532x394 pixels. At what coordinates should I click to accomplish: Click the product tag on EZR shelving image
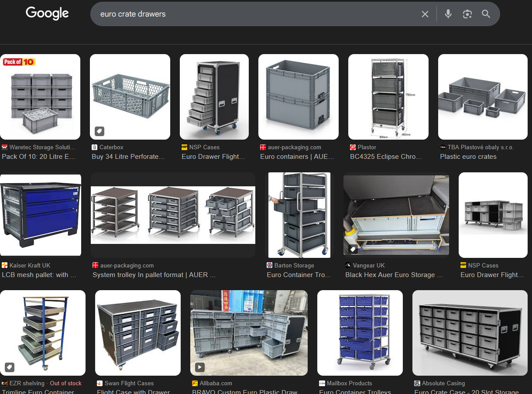tap(9, 367)
